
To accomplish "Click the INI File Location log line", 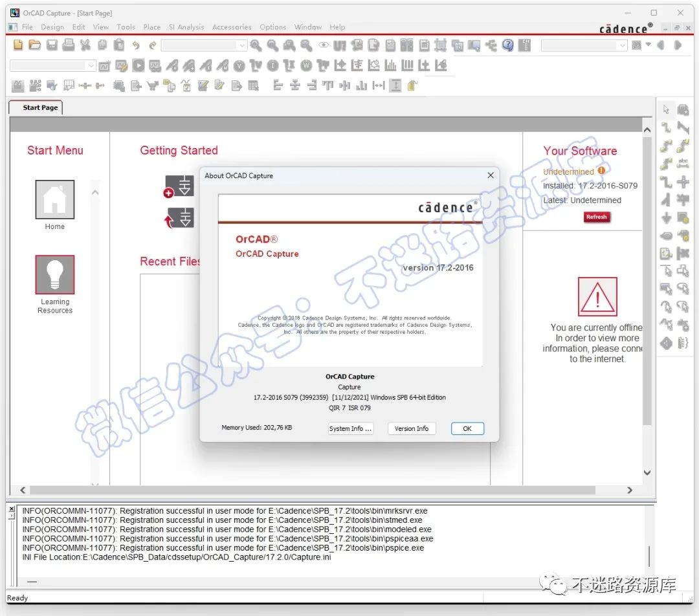I will coord(177,557).
